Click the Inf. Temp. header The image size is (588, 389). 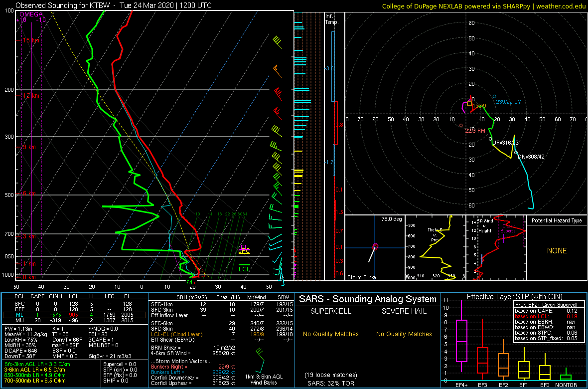pyautogui.click(x=332, y=19)
